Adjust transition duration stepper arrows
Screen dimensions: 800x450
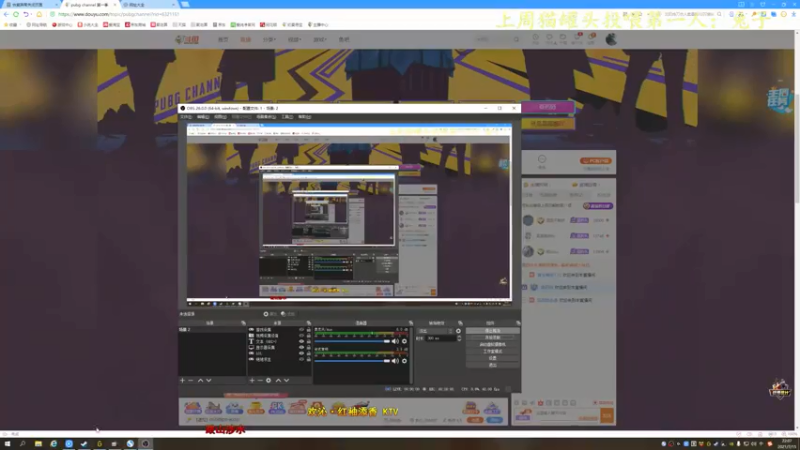(459, 338)
